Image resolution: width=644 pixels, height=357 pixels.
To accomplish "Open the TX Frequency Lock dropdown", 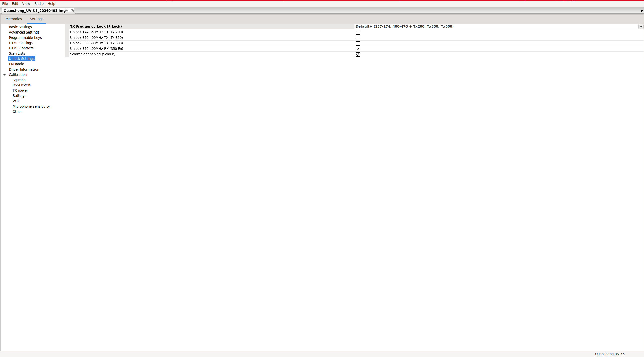I will [641, 26].
